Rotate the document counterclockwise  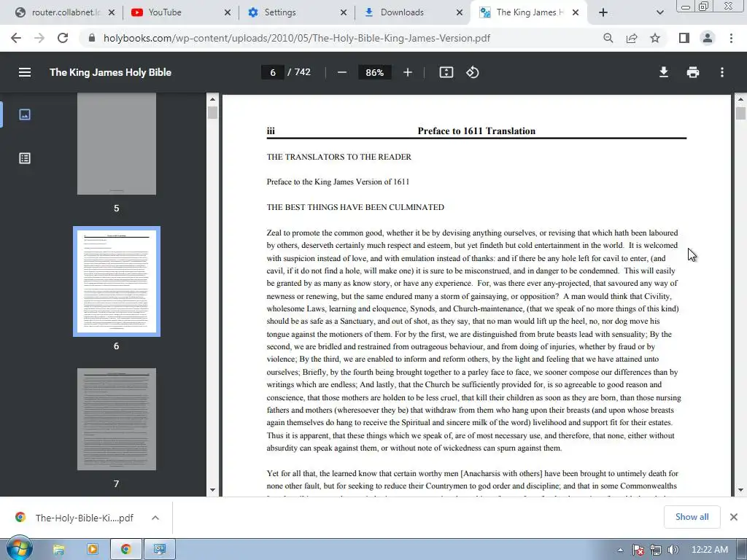(472, 72)
